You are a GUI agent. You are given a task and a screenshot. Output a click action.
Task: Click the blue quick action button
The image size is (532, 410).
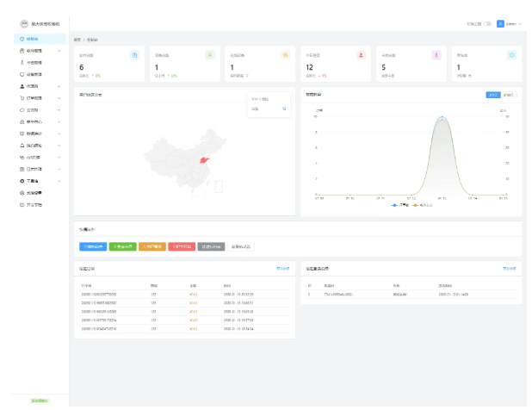coord(92,246)
